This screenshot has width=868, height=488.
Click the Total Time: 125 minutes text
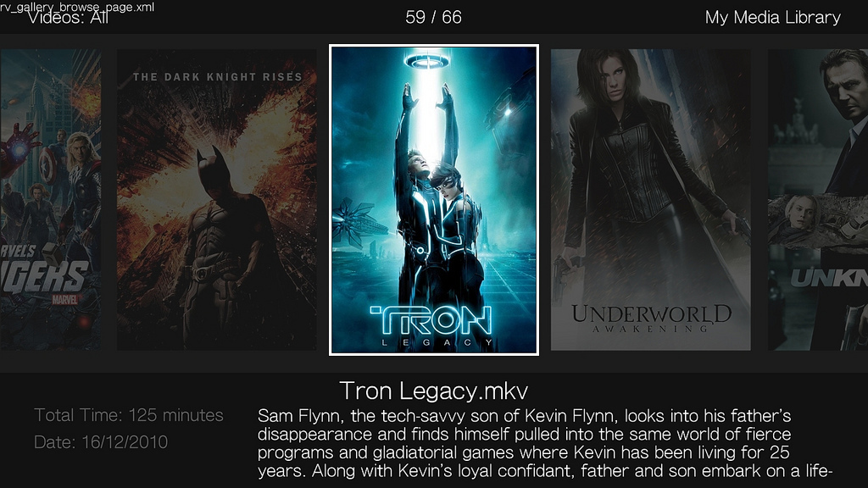coord(129,415)
